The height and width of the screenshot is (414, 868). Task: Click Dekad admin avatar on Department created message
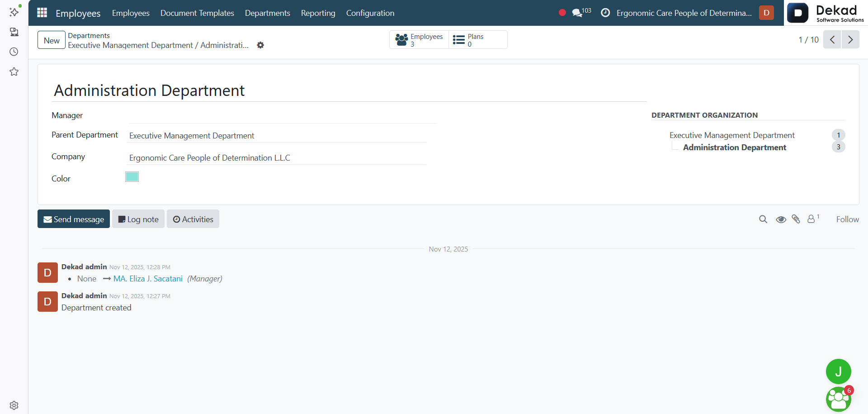coord(47,302)
